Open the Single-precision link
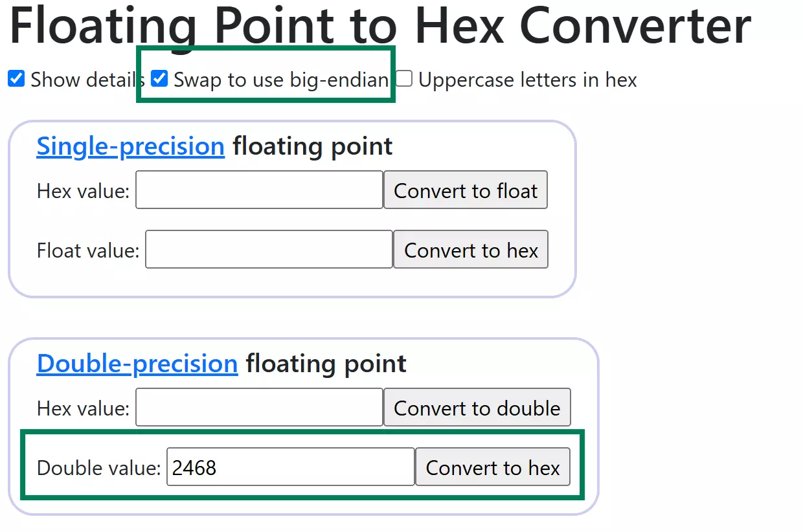Viewport: 803px width, 532px height. click(x=130, y=146)
